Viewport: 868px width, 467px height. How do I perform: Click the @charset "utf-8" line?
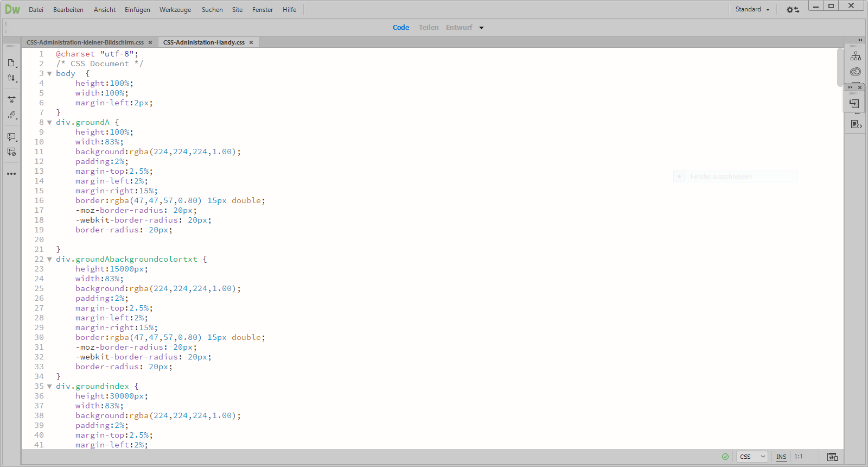97,54
